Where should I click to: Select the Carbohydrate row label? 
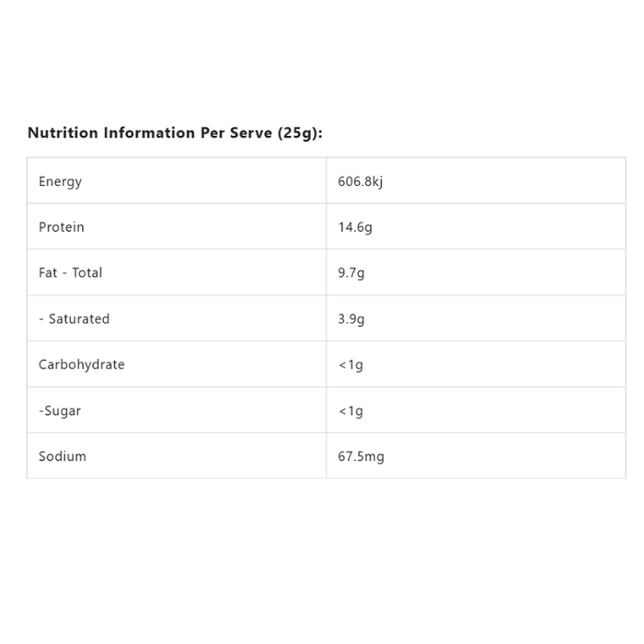click(x=81, y=364)
